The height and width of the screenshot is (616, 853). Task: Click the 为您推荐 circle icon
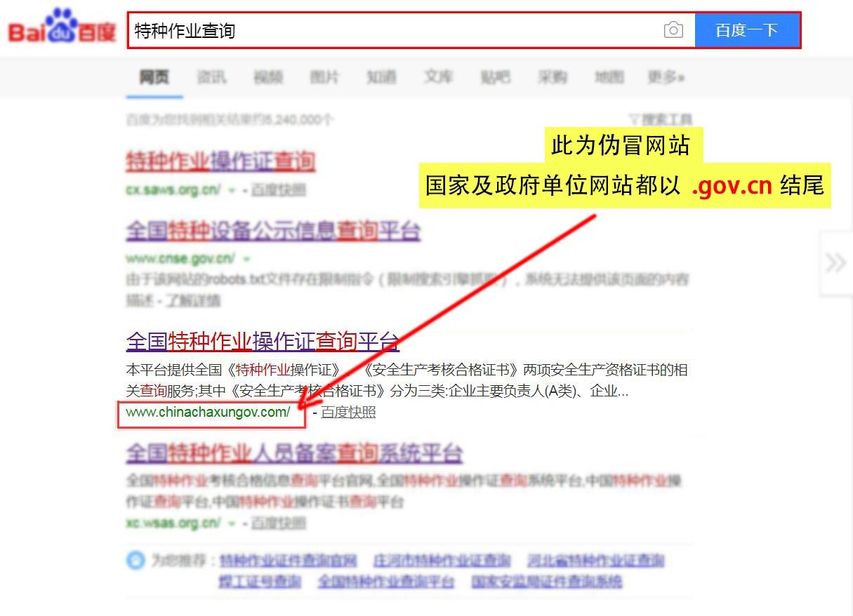point(135,561)
